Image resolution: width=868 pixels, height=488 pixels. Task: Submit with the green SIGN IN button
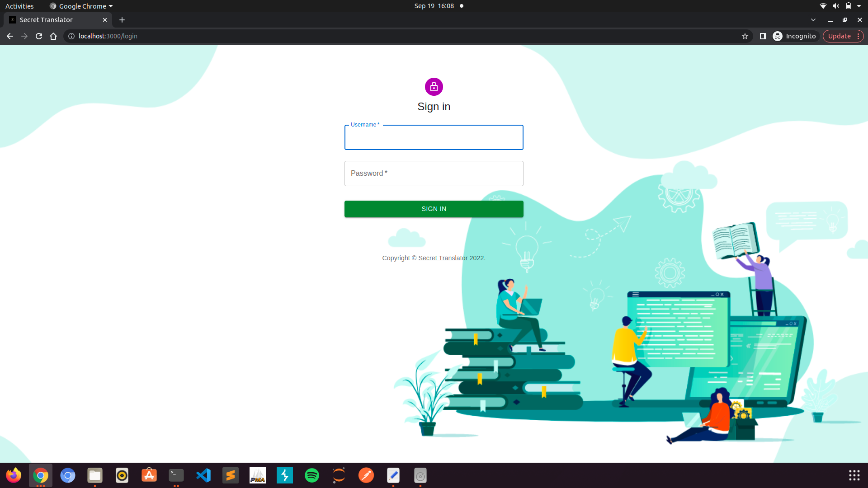point(434,209)
